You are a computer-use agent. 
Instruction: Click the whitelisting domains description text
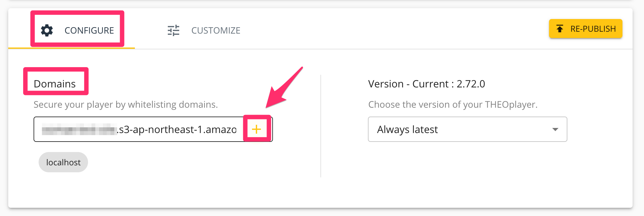(x=126, y=105)
